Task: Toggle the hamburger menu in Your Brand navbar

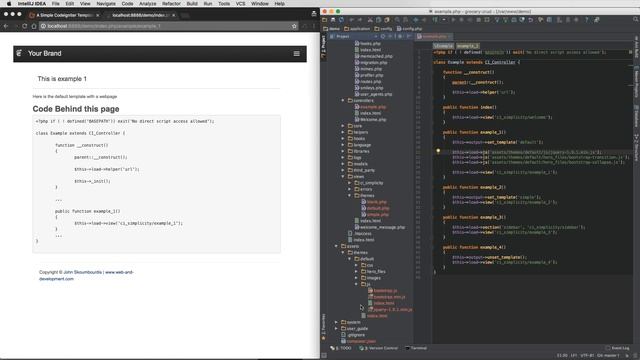Action: click(x=297, y=53)
